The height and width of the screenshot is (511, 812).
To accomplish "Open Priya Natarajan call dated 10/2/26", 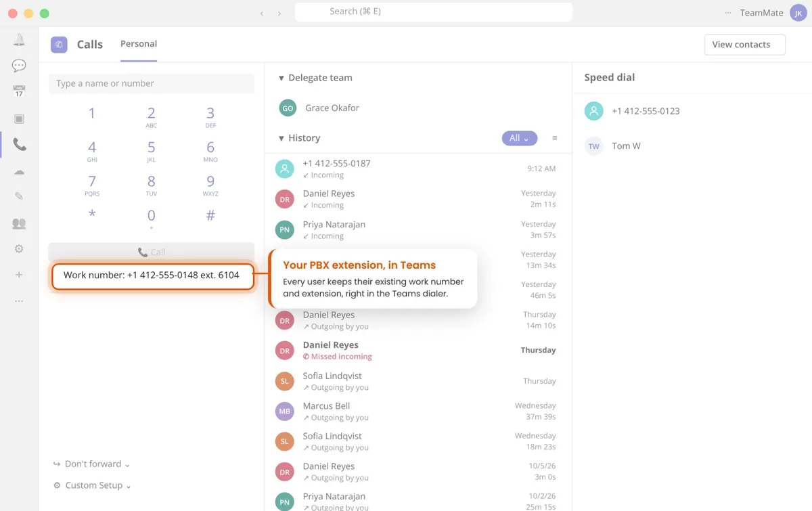I will [x=418, y=500].
